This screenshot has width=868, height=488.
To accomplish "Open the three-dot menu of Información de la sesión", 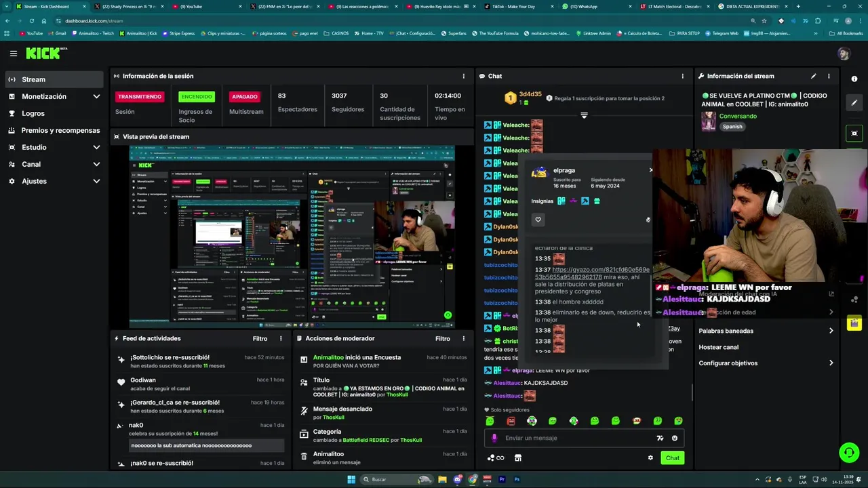I will pos(464,76).
